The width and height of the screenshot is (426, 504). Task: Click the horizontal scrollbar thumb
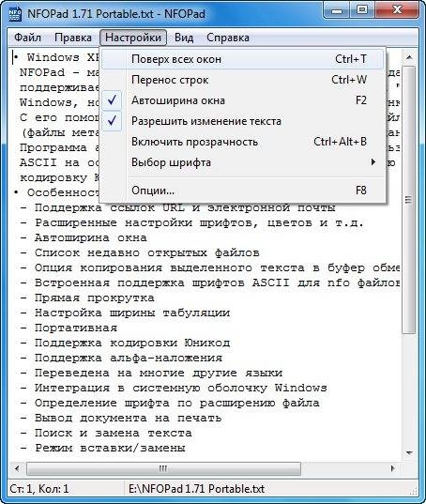[164, 468]
